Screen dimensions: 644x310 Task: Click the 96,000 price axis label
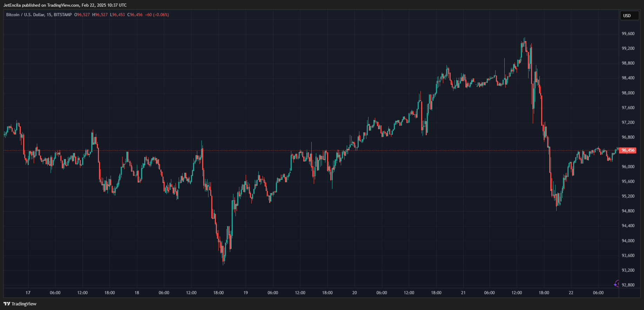coord(628,167)
